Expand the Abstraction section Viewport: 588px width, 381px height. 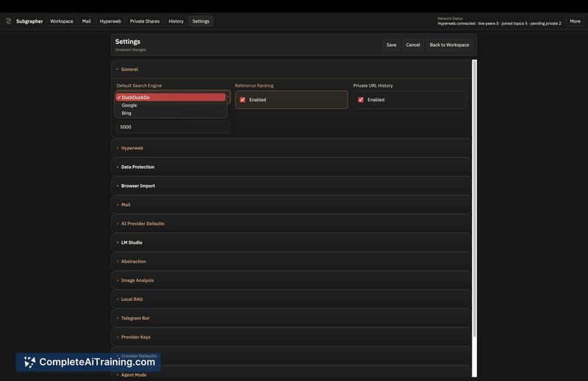point(291,261)
